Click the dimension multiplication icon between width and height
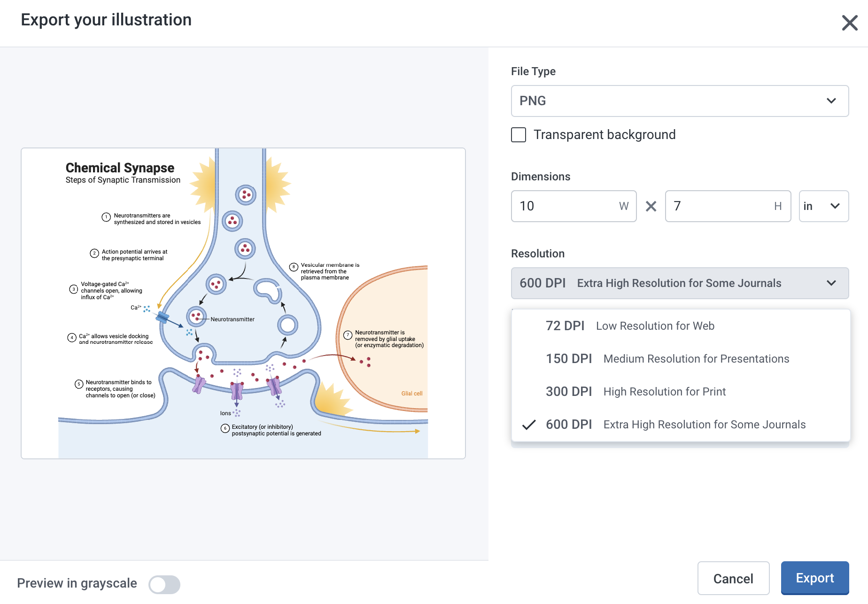 click(x=651, y=206)
